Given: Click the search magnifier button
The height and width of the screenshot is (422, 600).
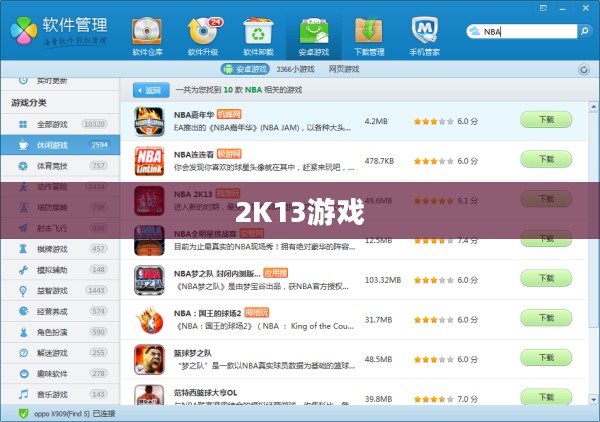Looking at the screenshot, I should tap(584, 31).
